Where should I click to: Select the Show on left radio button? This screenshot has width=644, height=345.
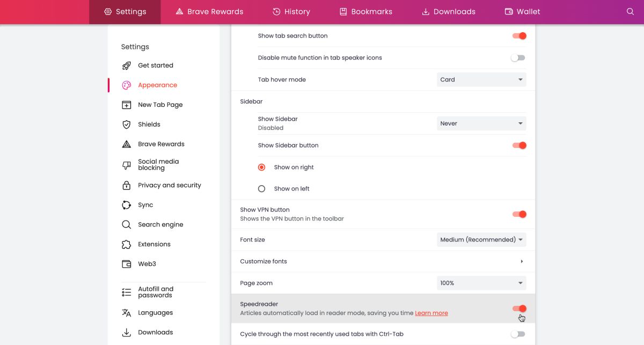point(262,189)
